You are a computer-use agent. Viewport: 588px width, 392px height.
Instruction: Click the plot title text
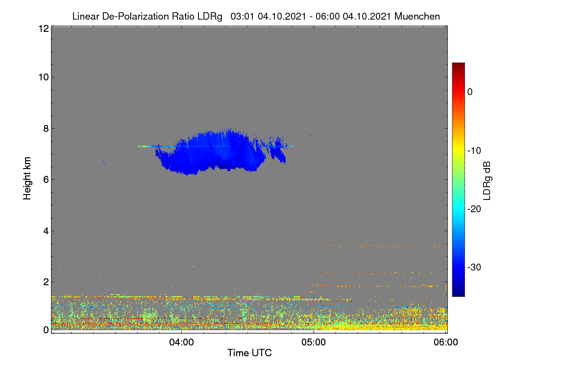click(256, 16)
